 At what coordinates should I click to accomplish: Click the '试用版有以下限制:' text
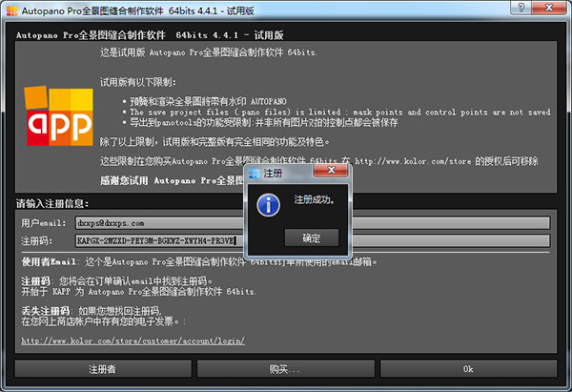[x=138, y=82]
